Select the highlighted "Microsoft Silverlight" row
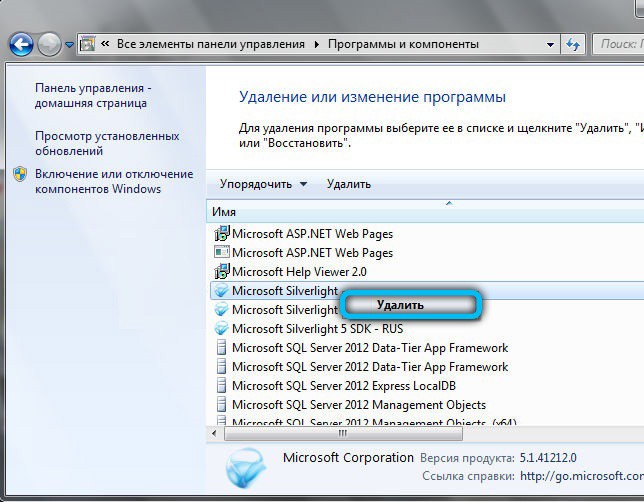The height and width of the screenshot is (502, 644). tap(427, 290)
